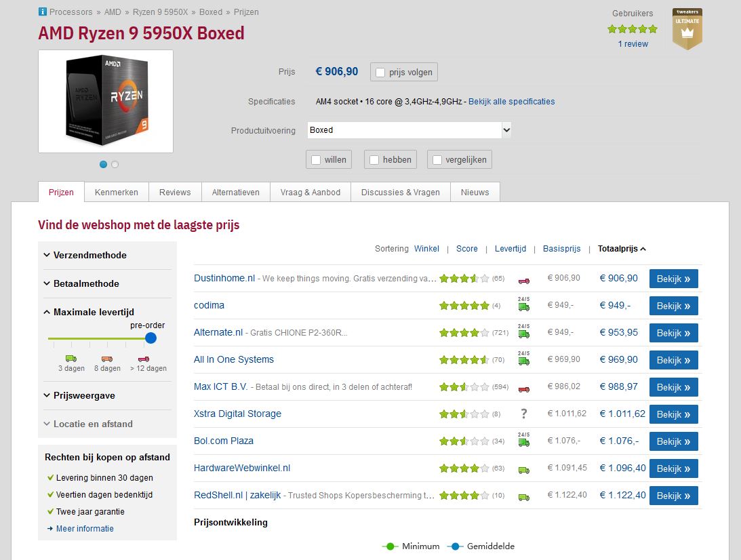Click Xstra Digital Storage total price € 1.011,62
Screen dimensions: 741x560
tap(622, 414)
